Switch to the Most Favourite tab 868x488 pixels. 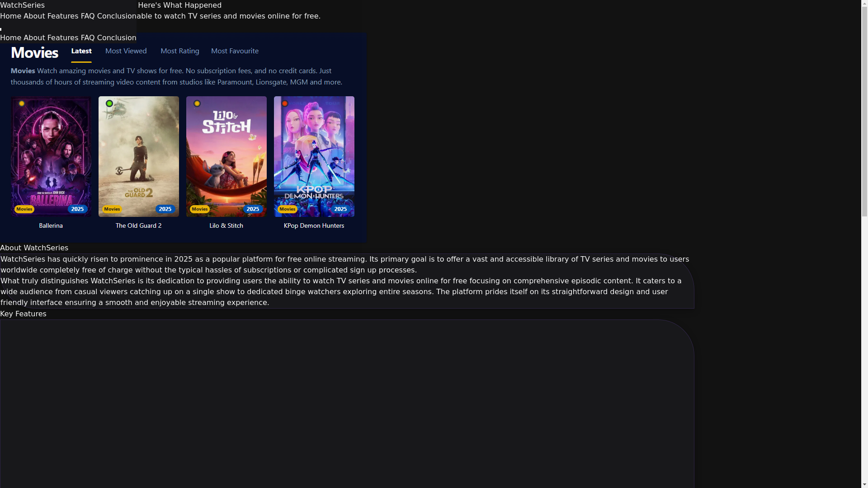[x=235, y=51]
